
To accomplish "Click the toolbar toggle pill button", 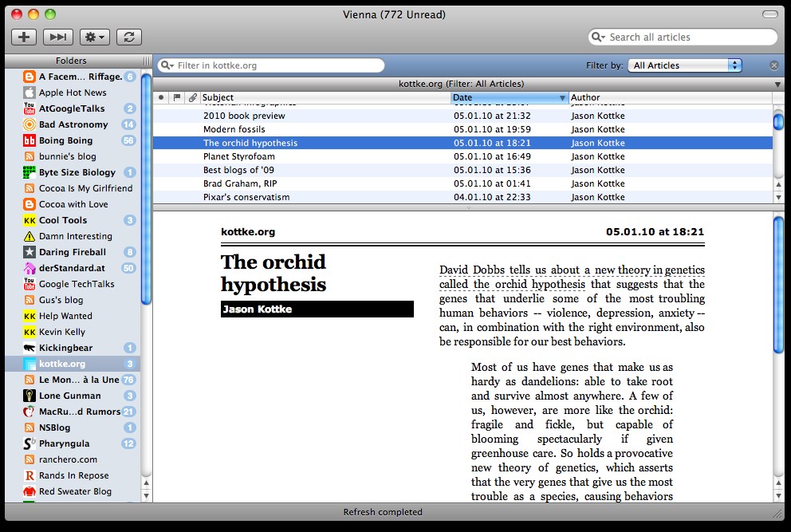I will click(x=769, y=14).
